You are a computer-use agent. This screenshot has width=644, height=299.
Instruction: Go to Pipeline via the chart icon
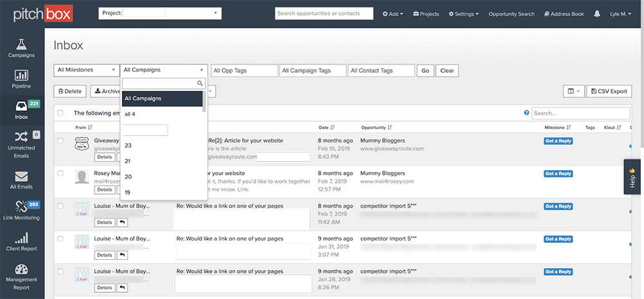21,75
